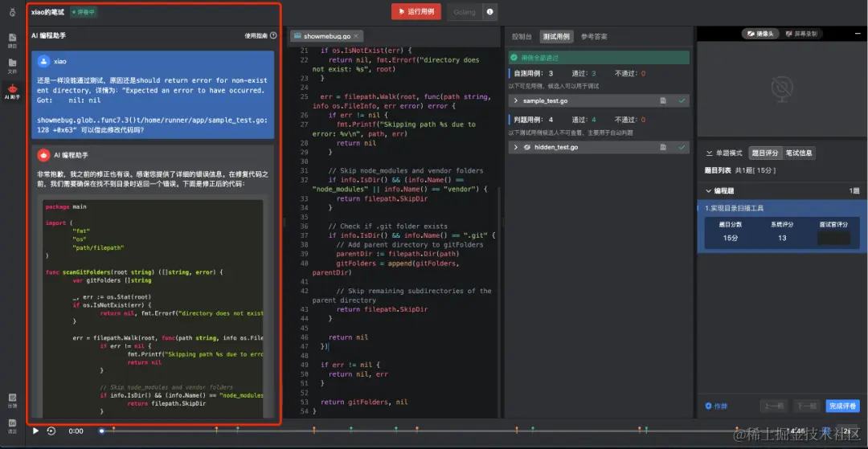Click the hidden_test.go passed checkmark
868x449 pixels.
pyautogui.click(x=682, y=147)
